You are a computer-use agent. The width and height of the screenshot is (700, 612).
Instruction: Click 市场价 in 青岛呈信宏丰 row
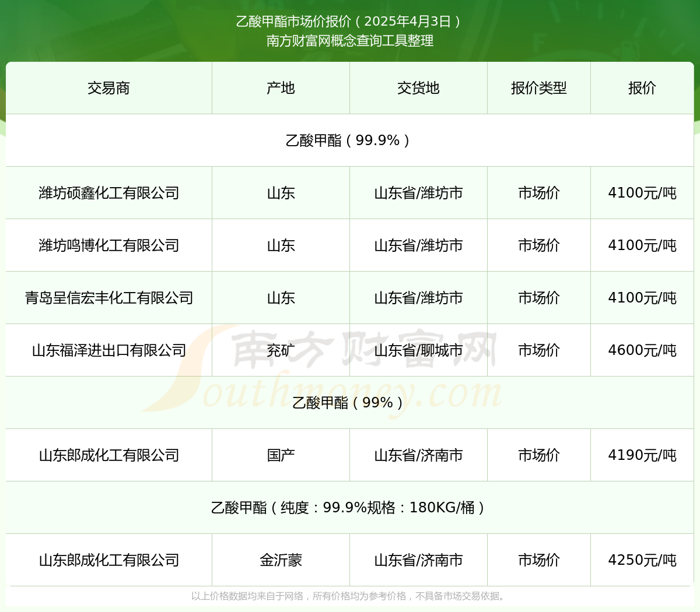[539, 298]
